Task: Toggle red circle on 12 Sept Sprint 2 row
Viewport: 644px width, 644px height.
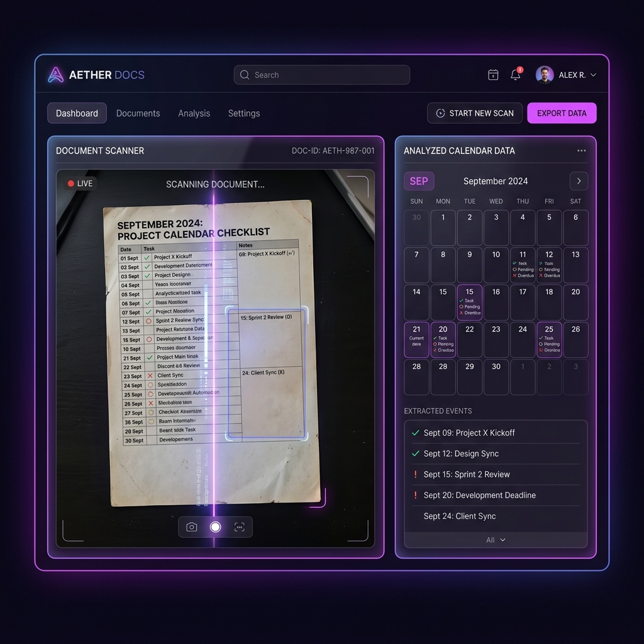Action: pyautogui.click(x=148, y=321)
